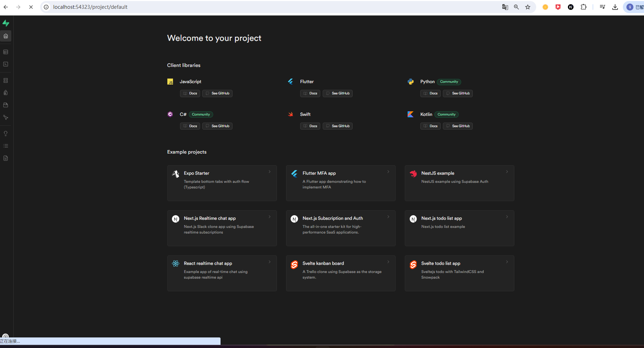Click chevron on Next.js todo list app card
Image resolution: width=644 pixels, height=348 pixels.
[507, 217]
